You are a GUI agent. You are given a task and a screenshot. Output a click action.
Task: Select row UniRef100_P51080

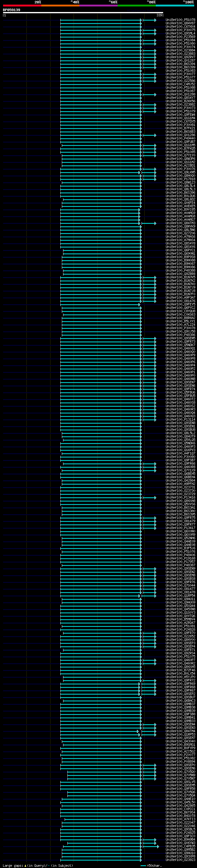click(x=180, y=43)
